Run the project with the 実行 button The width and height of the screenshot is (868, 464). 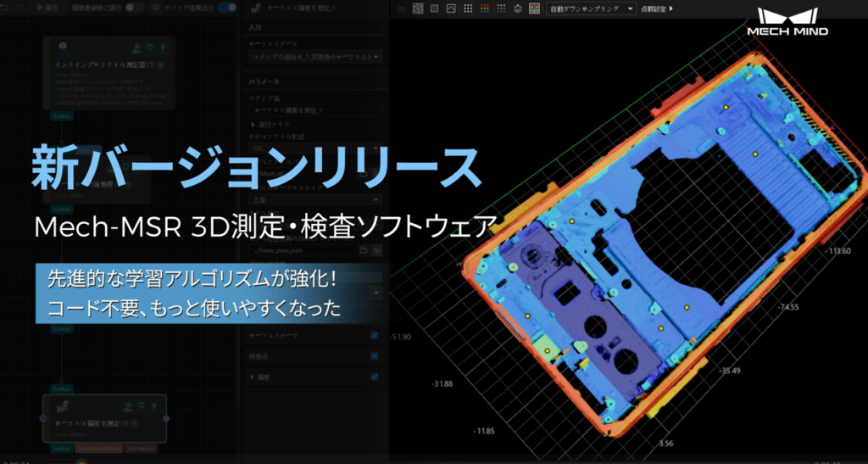click(x=47, y=8)
